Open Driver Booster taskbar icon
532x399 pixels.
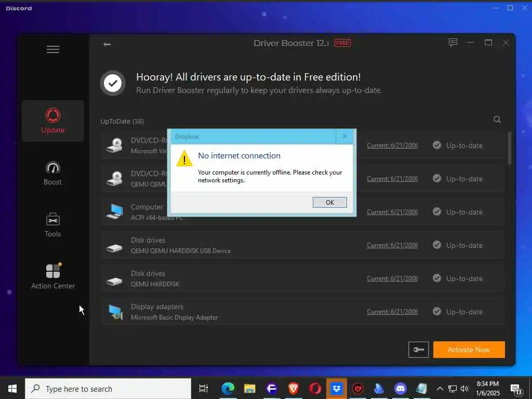(x=358, y=389)
